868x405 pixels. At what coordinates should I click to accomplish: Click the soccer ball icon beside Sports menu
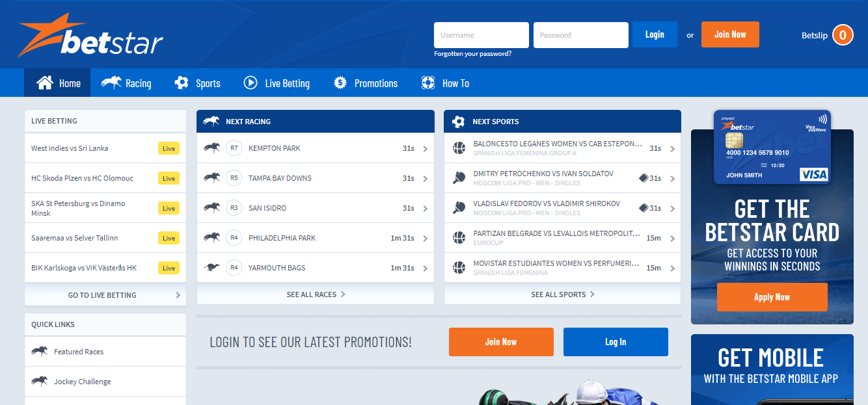[x=182, y=83]
